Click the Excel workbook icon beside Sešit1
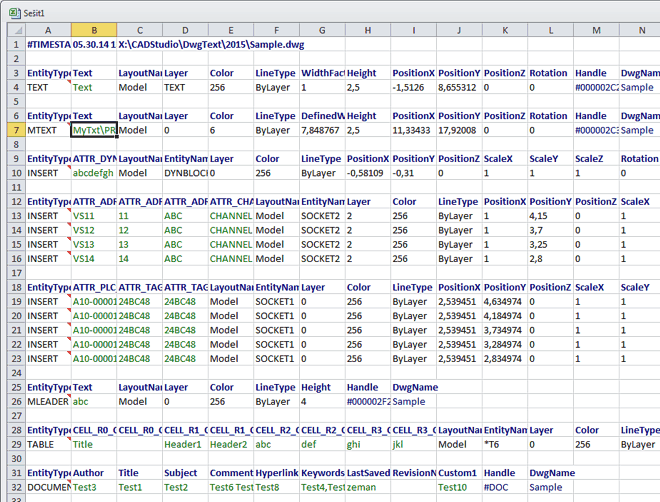The image size is (660, 502). click(x=15, y=13)
